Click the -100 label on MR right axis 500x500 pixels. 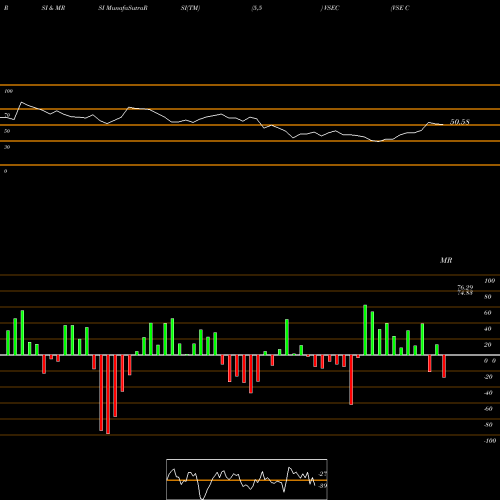[490, 441]
